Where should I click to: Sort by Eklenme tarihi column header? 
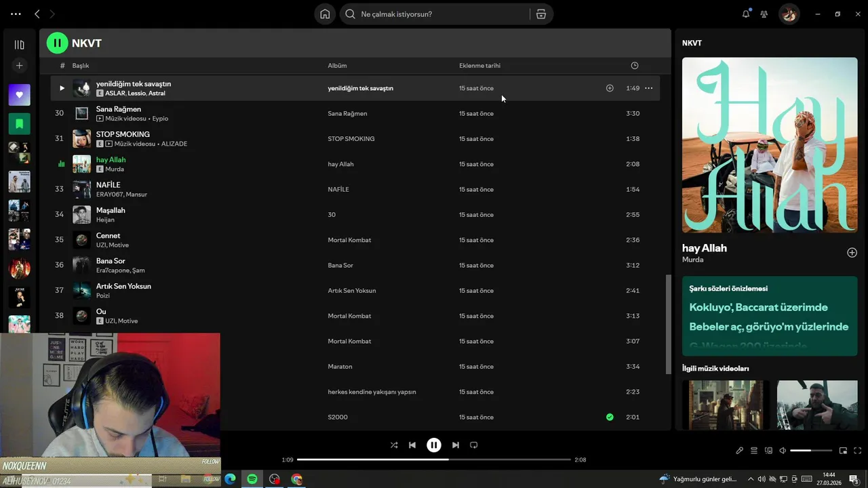pyautogui.click(x=479, y=66)
